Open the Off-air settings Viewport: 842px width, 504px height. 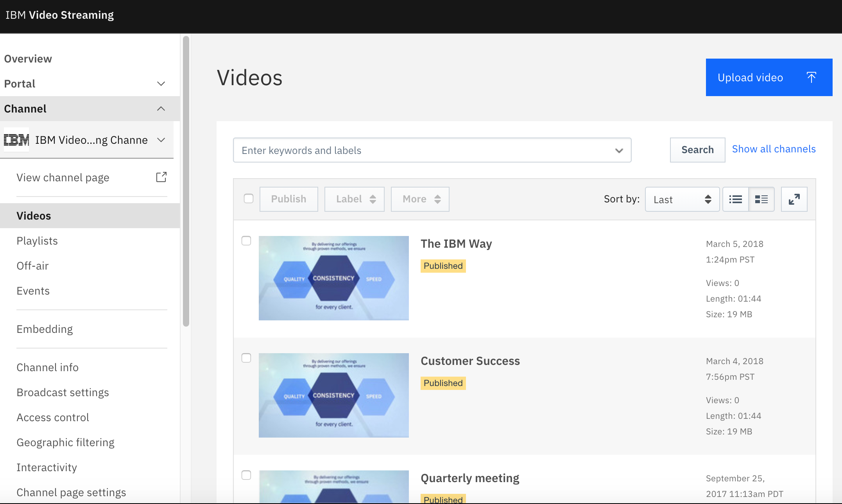click(32, 266)
